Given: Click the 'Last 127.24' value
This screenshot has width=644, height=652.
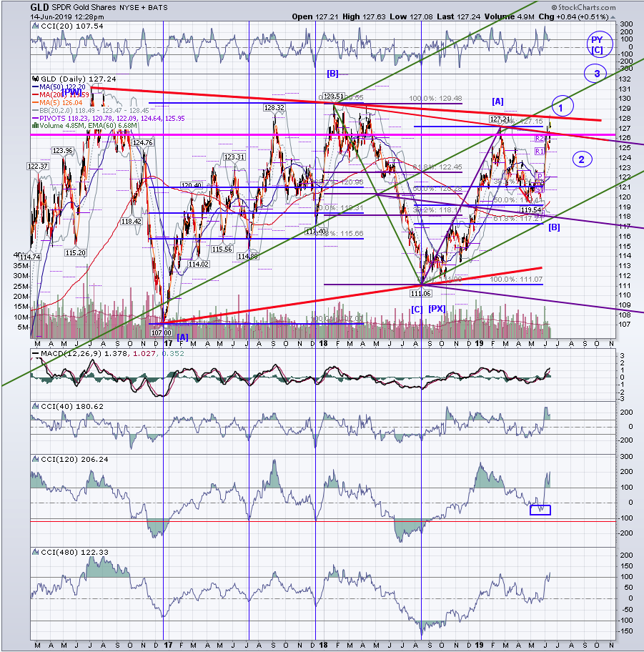Looking at the screenshot, I should pyautogui.click(x=459, y=16).
